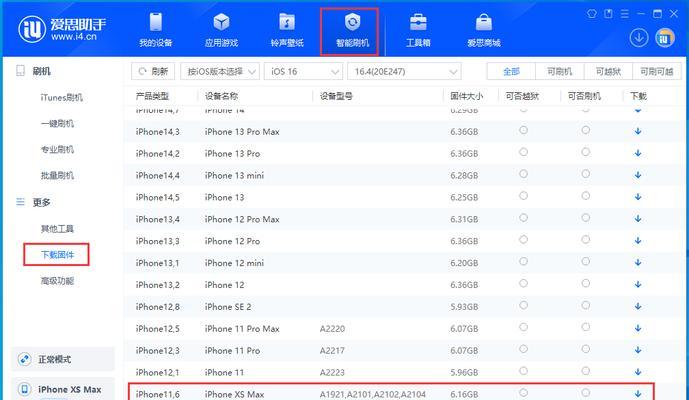The image size is (689, 400).
Task: Open iTunes刷机 in sidebar
Action: [x=62, y=97]
